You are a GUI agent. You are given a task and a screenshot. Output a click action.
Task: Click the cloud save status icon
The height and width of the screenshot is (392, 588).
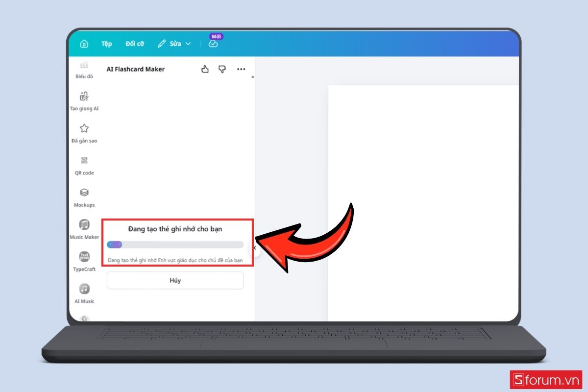213,44
